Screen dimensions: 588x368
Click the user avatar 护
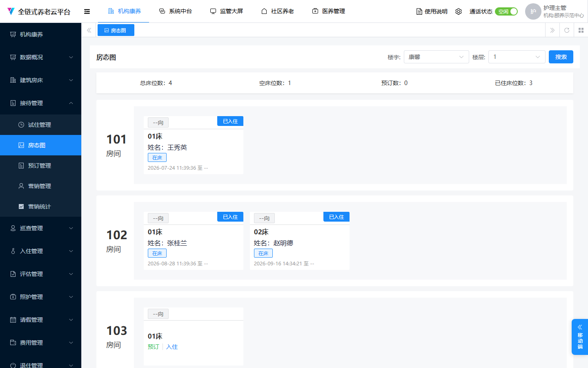pos(533,11)
